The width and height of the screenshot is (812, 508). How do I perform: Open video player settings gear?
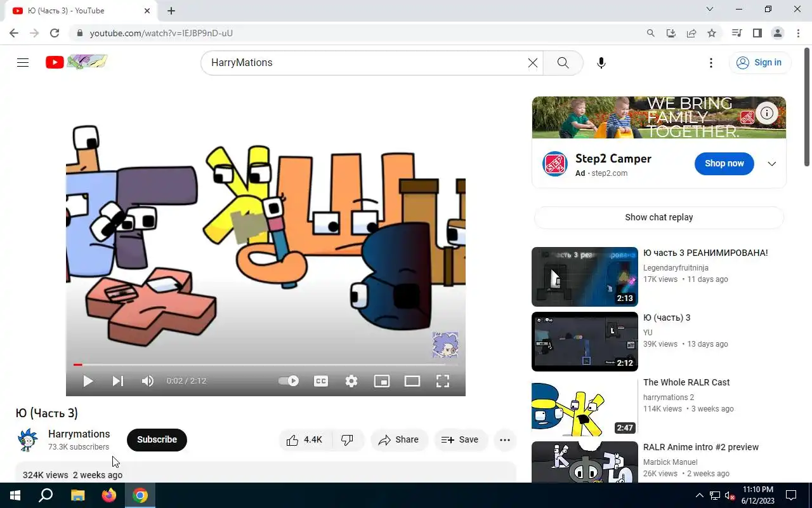351,381
